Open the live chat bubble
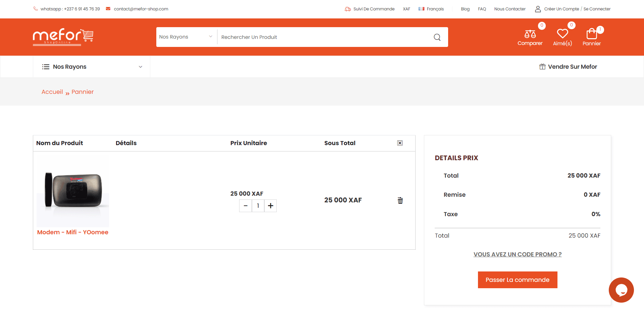Viewport: 644px width, 311px height. [621, 290]
